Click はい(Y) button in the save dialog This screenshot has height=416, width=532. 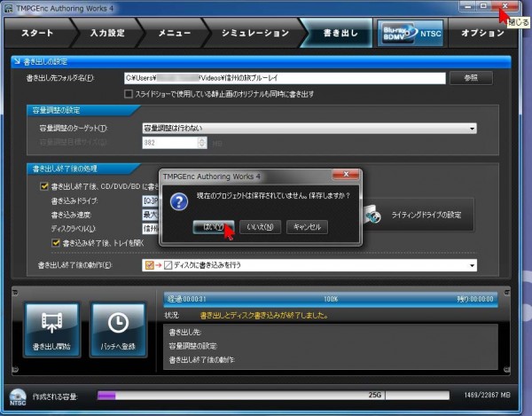(x=214, y=227)
